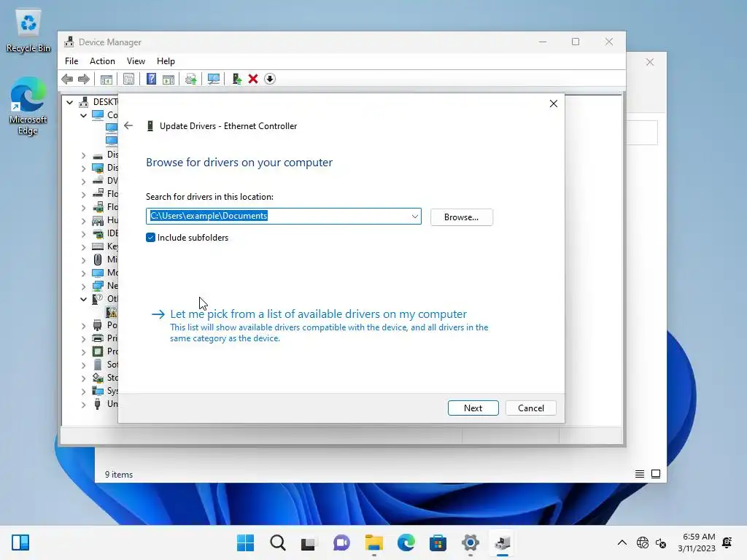Open the Windows Start button on taskbar
The width and height of the screenshot is (747, 560).
tap(245, 542)
